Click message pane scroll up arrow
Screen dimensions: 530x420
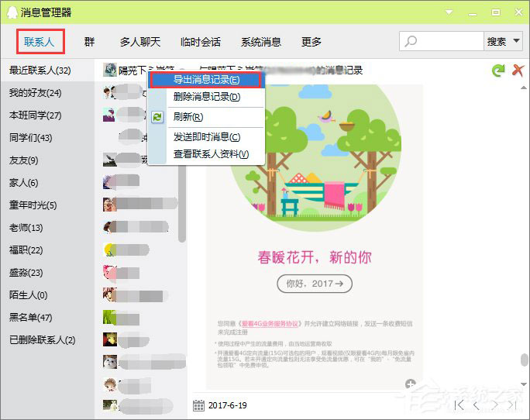(x=524, y=88)
